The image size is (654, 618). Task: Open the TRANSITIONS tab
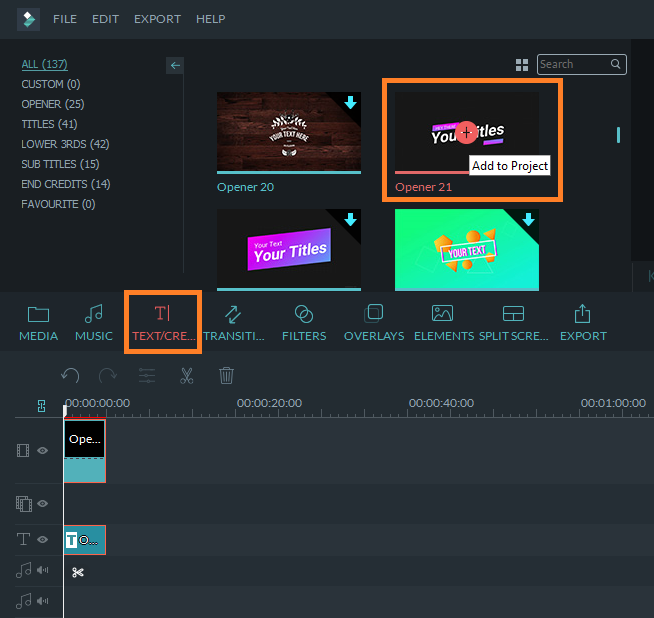pos(234,323)
